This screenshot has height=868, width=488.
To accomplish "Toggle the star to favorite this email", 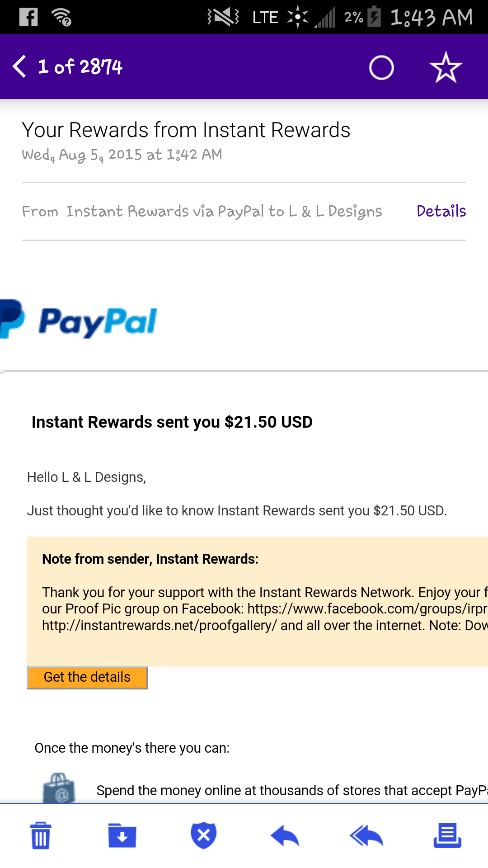I will click(446, 67).
